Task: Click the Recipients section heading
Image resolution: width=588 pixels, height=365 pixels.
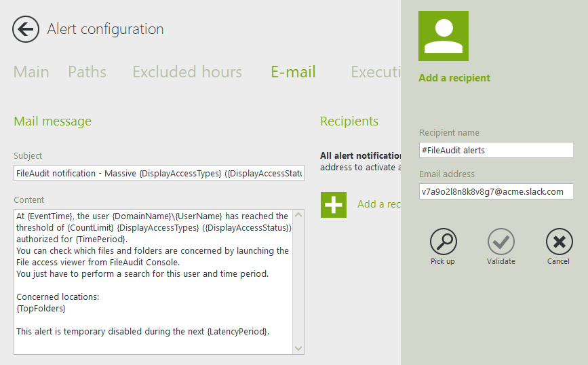Action: [x=349, y=121]
